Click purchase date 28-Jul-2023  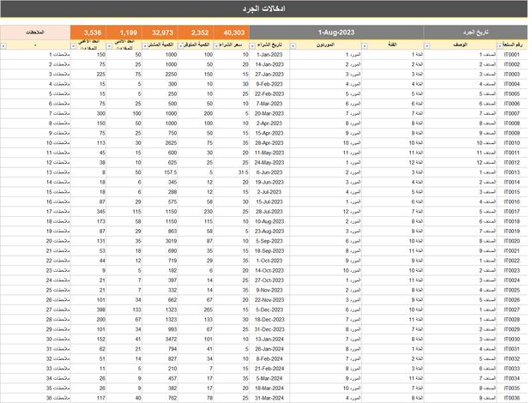pos(269,212)
